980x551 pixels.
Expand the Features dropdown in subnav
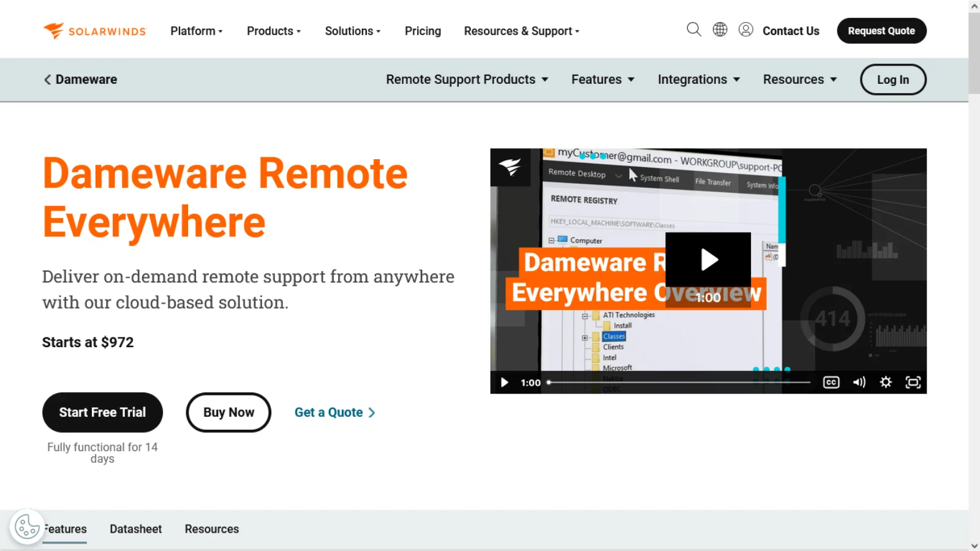click(x=603, y=80)
